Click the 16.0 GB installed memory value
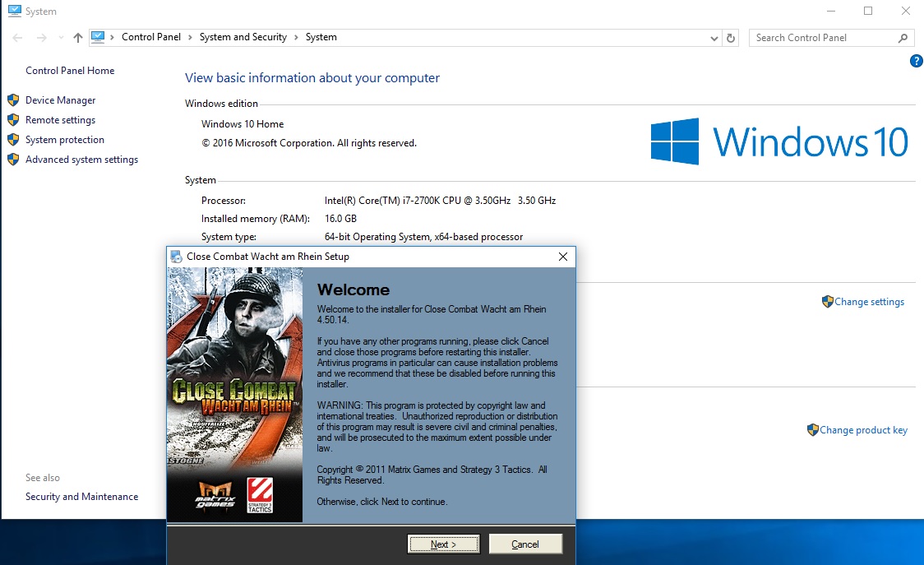924x565 pixels. pos(340,219)
